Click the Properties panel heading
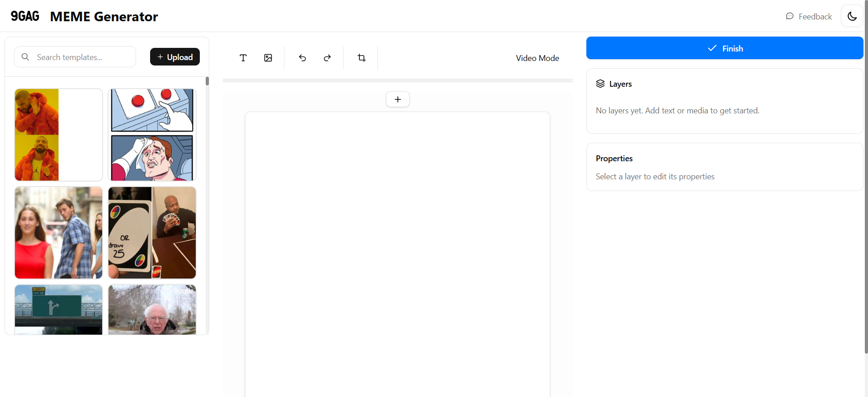The width and height of the screenshot is (868, 397). (x=614, y=159)
